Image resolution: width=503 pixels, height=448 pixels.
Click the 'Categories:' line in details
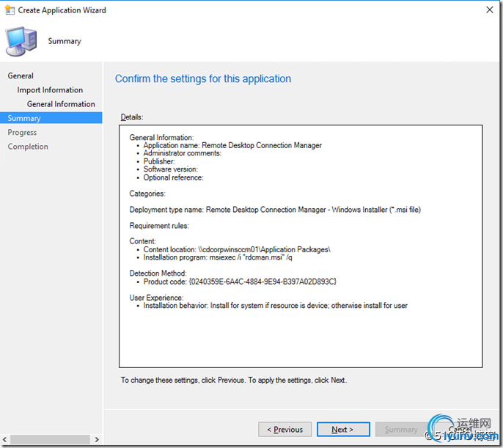pos(147,194)
